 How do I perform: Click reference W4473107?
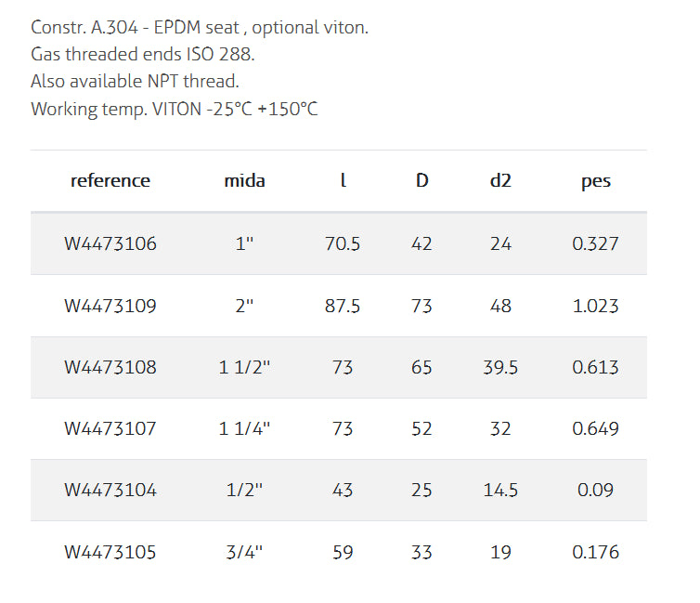110,428
